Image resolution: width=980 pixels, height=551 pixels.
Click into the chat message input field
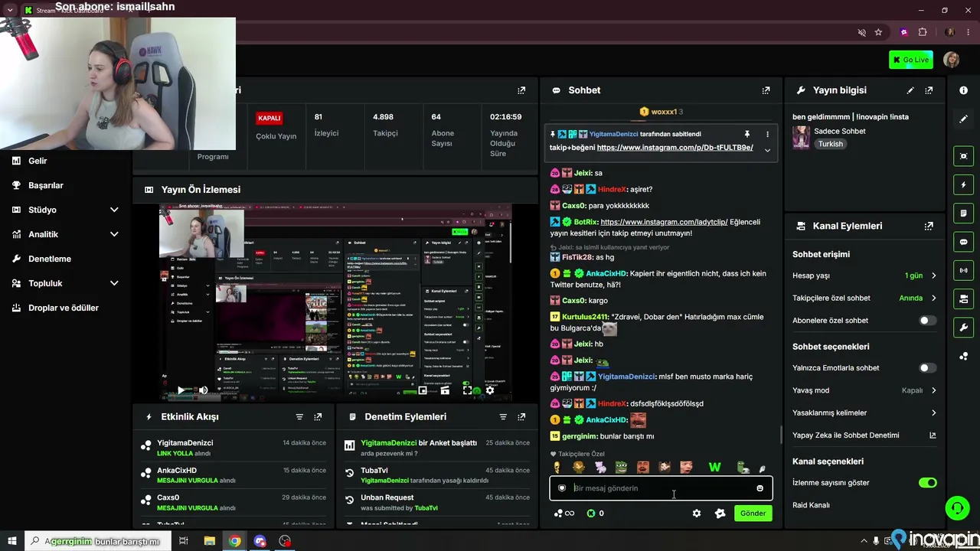660,488
